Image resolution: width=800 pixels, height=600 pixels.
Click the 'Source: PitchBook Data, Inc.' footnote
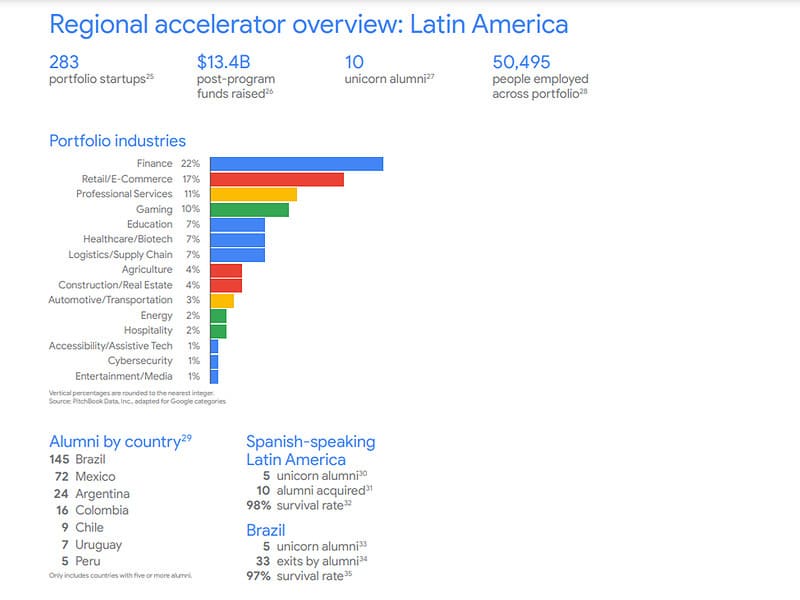point(137,402)
